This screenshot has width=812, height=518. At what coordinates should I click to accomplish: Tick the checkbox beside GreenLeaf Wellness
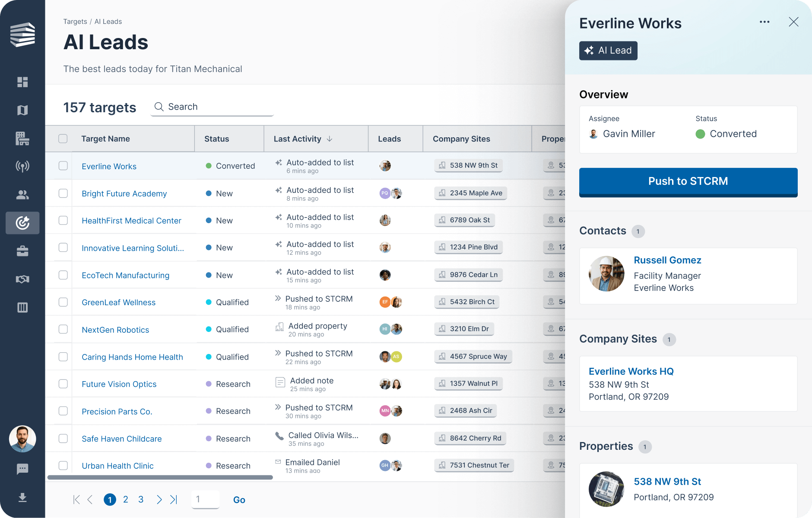point(63,302)
